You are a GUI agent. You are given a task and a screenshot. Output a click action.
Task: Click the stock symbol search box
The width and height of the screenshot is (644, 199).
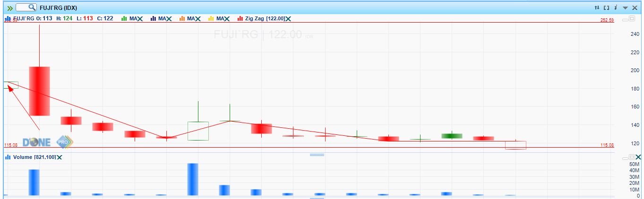click(x=26, y=8)
